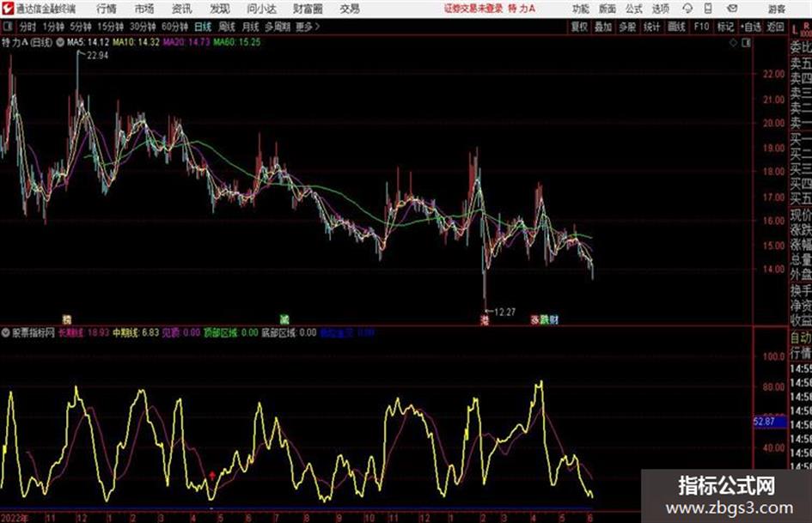Open the 公式 menu

click(633, 9)
